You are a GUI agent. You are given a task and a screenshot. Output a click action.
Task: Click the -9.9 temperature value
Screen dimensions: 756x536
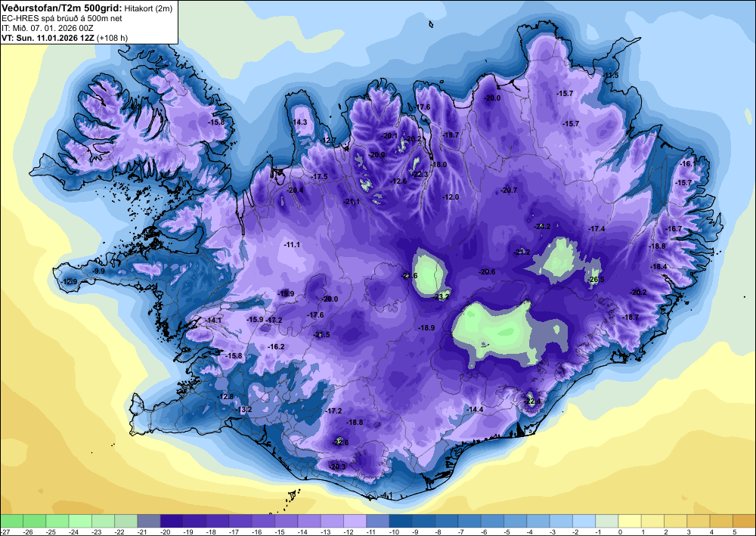[x=98, y=271]
